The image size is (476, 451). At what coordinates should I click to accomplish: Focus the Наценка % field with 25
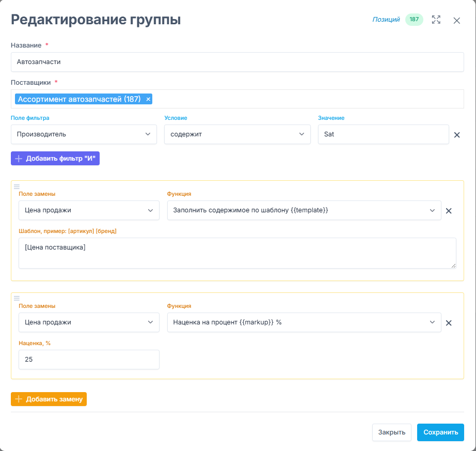click(x=89, y=360)
